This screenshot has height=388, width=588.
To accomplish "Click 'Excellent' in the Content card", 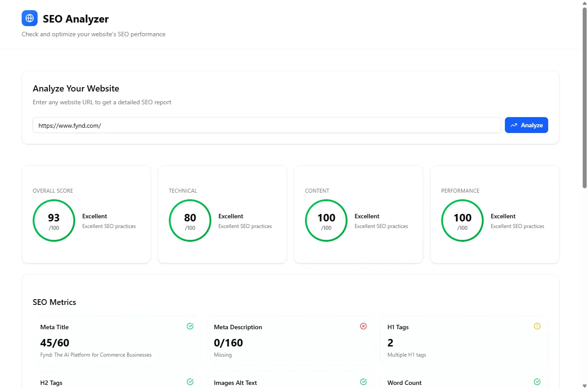I will [367, 216].
